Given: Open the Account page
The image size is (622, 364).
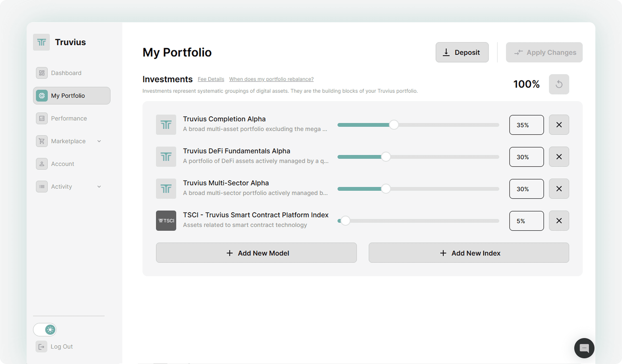Looking at the screenshot, I should click(62, 164).
